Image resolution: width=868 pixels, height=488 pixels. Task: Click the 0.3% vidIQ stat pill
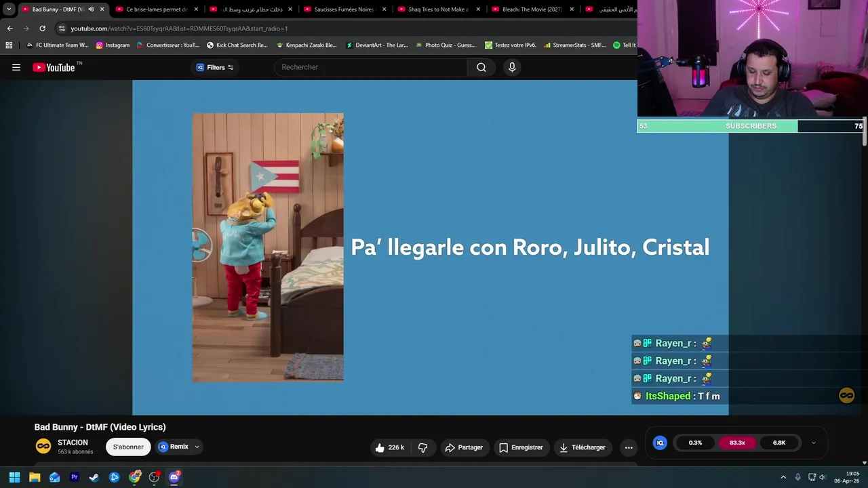tap(695, 443)
